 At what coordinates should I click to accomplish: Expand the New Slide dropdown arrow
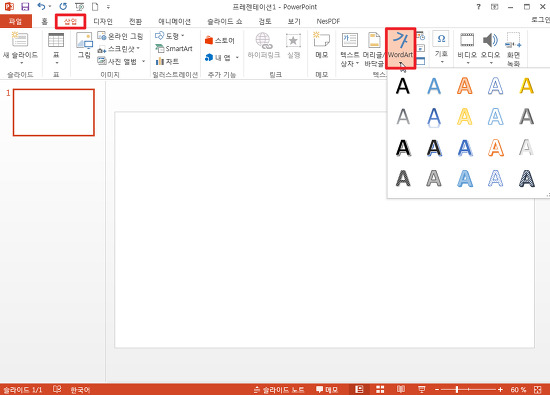tap(21, 63)
